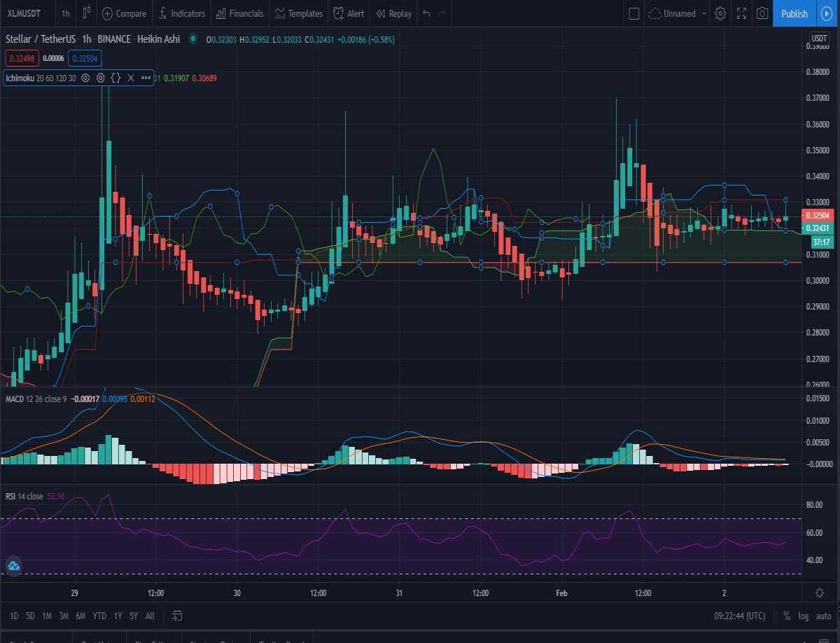Toggle percent scale mode
The height and width of the screenshot is (643, 840).
click(x=787, y=616)
